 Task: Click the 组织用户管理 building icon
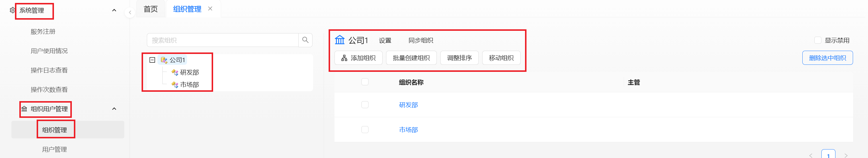24,109
